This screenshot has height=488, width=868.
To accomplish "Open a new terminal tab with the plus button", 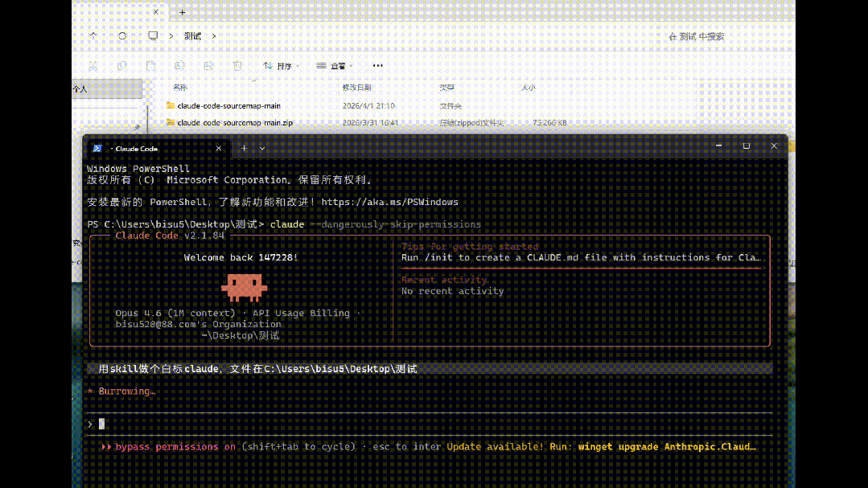I will [244, 148].
